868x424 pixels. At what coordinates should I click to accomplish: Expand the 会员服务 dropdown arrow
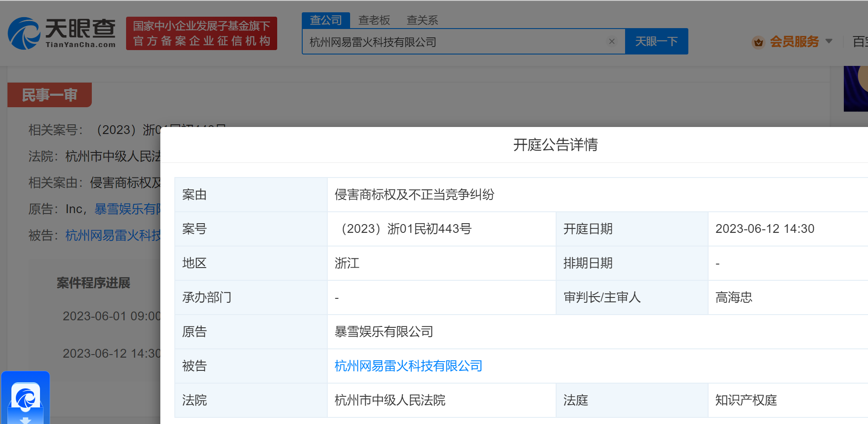829,41
